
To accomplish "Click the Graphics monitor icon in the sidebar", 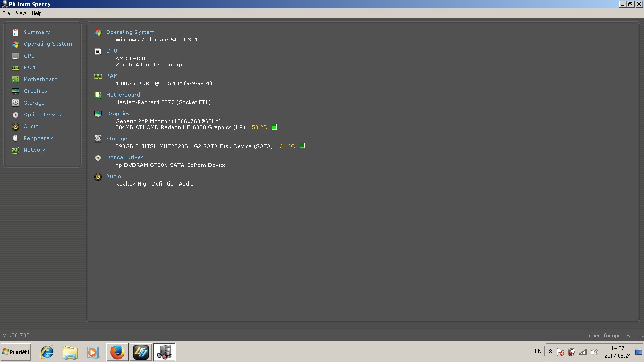I will (x=16, y=91).
